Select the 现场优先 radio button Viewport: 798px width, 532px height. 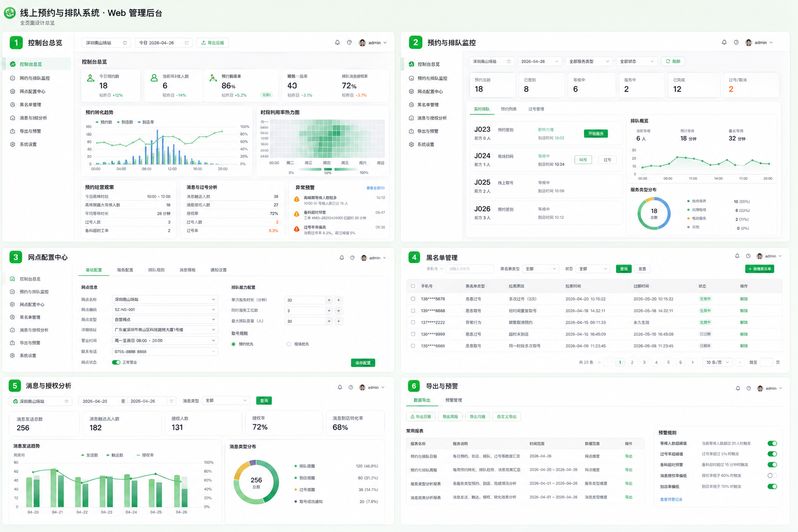coord(289,344)
